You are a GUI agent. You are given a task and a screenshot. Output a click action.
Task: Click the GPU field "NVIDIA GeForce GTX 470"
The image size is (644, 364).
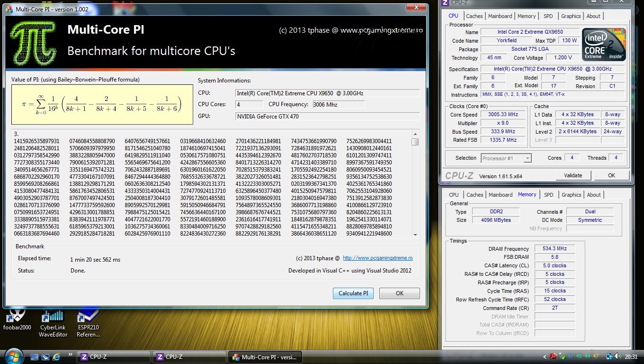328,117
